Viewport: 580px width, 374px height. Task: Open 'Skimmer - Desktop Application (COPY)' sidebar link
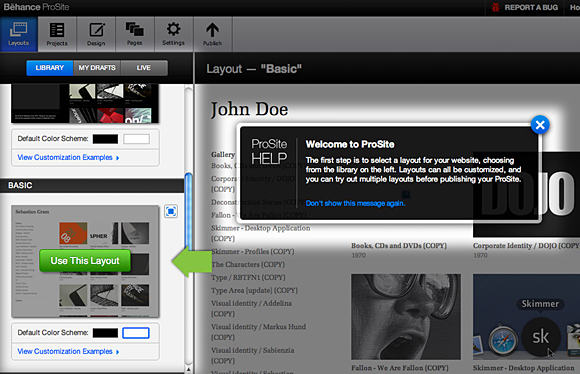point(260,233)
